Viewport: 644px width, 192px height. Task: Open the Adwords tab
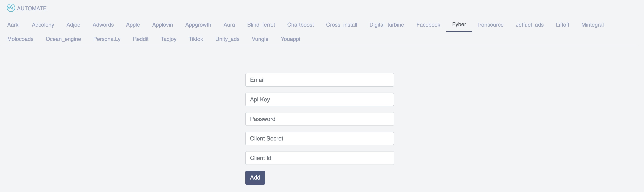point(103,25)
